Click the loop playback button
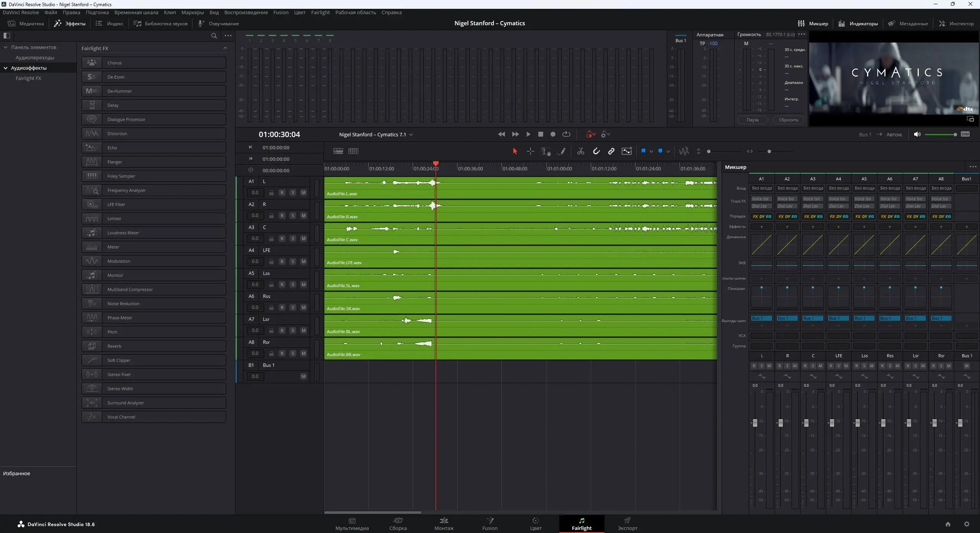This screenshot has height=533, width=980. (566, 134)
